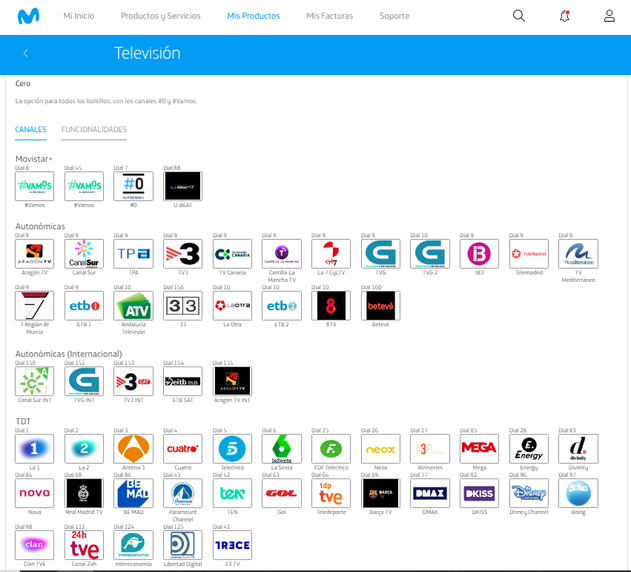The image size is (631, 572).
Task: Pick the Canal Sur channel logo
Action: point(84,254)
